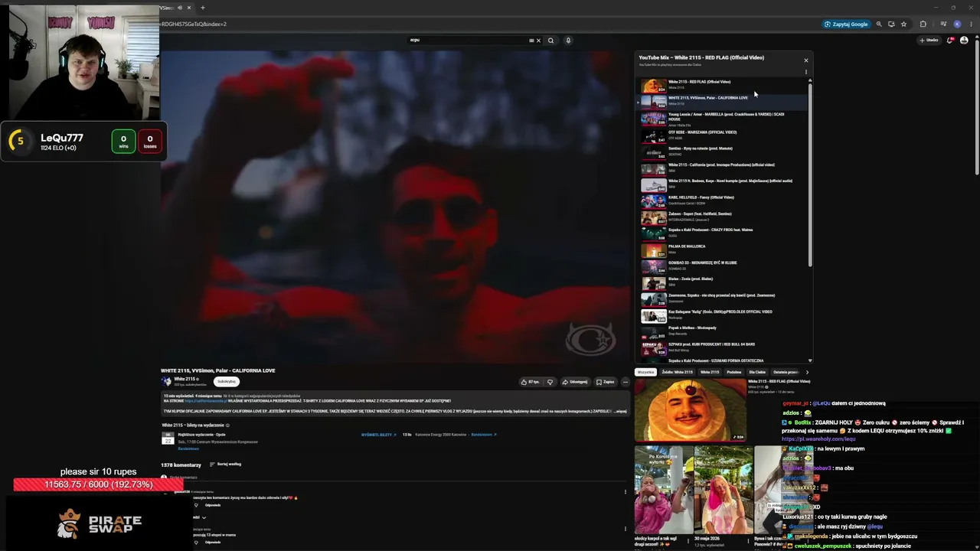The height and width of the screenshot is (551, 980).
Task: Close the current YouTube browser tab
Action: tap(188, 8)
